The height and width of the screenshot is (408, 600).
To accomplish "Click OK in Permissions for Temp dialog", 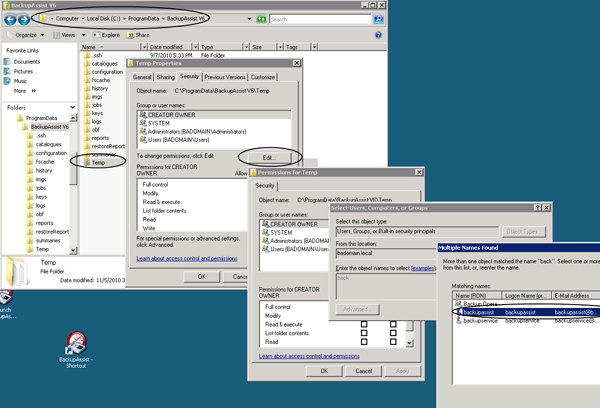I will tap(324, 371).
